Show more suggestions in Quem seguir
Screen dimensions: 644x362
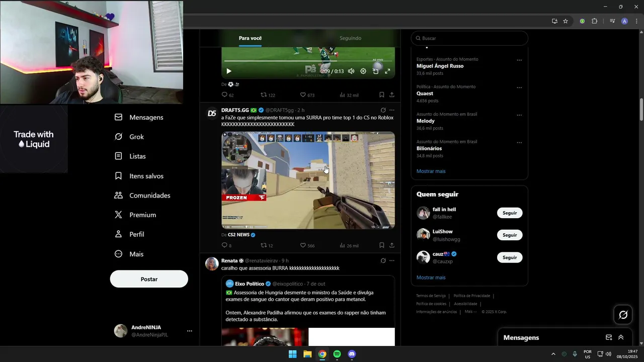pos(431,278)
